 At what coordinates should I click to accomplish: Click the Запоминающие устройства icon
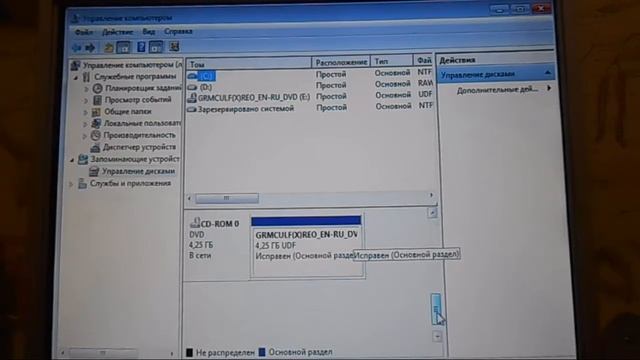83,159
